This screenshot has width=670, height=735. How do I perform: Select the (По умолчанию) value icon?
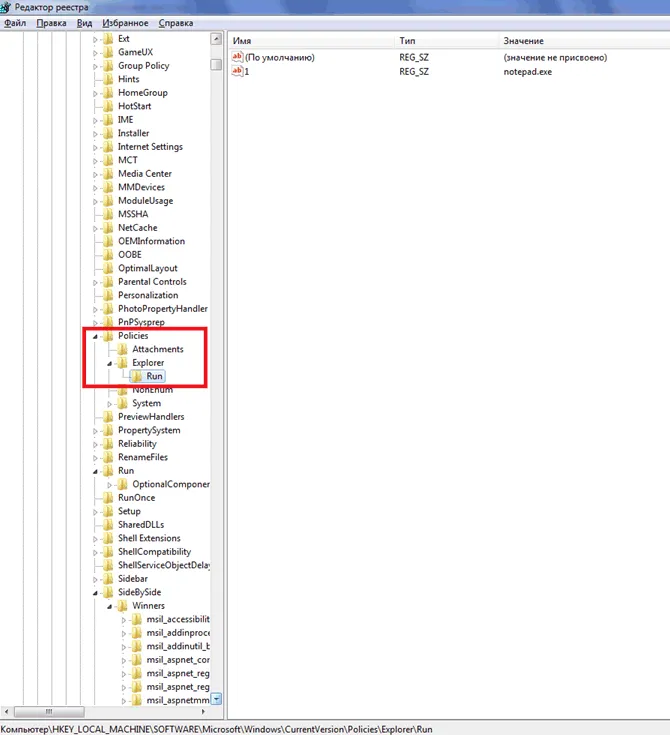click(x=237, y=57)
